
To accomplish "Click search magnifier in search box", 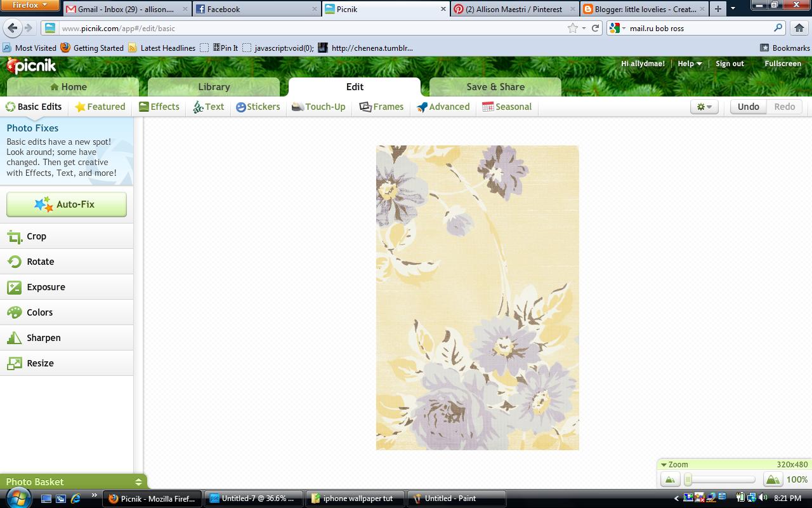I will (778, 28).
